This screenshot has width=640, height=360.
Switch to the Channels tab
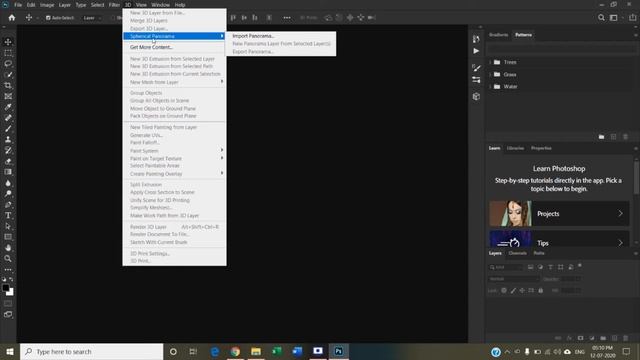click(x=518, y=253)
